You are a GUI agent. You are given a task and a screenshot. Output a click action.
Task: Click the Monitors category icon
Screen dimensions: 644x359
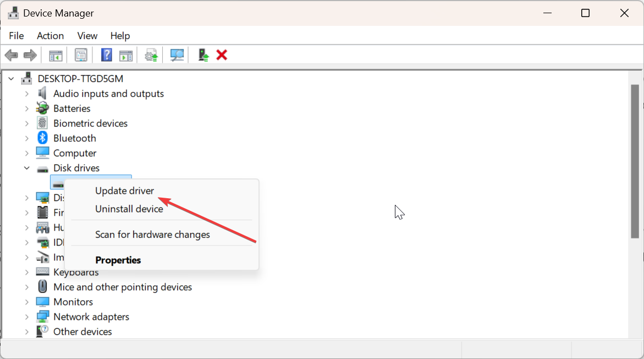[42, 302]
